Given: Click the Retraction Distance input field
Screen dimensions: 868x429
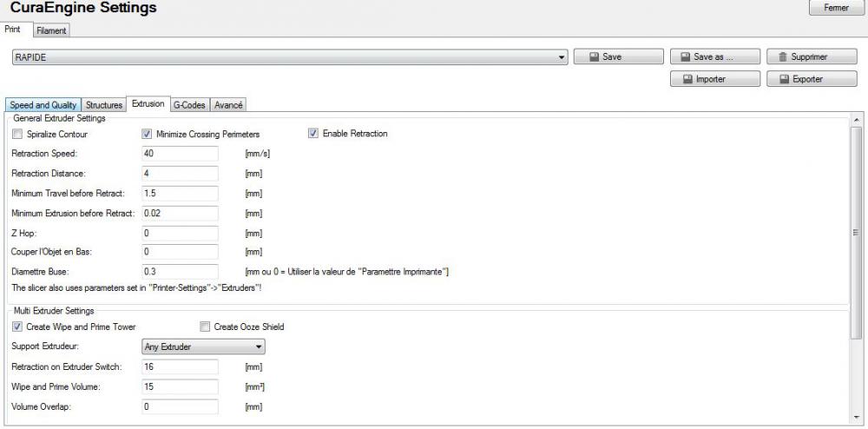Looking at the screenshot, I should click(x=180, y=174).
